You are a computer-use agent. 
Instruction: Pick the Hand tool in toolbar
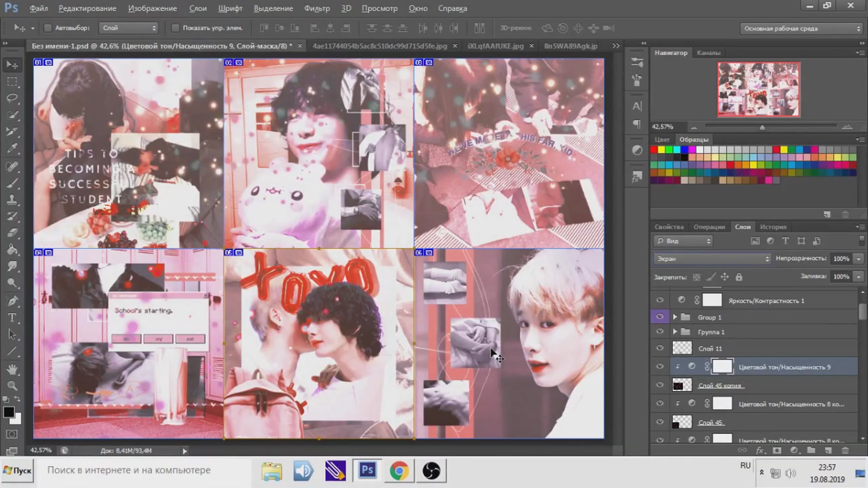[12, 369]
